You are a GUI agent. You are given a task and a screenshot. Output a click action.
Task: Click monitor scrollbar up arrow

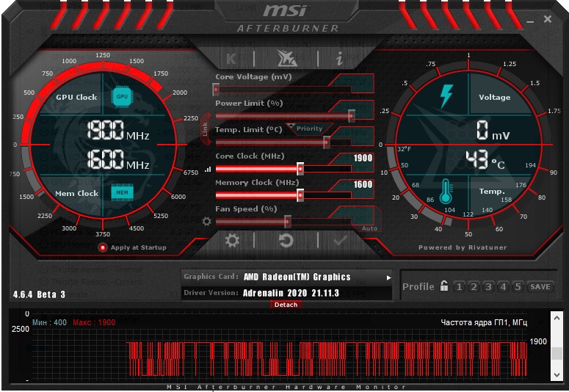point(557,318)
